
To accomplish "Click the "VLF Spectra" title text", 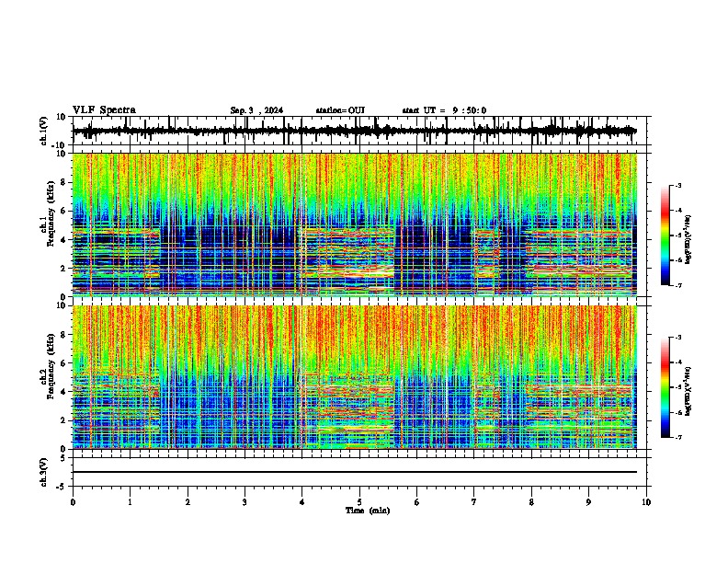I will pos(104,110).
